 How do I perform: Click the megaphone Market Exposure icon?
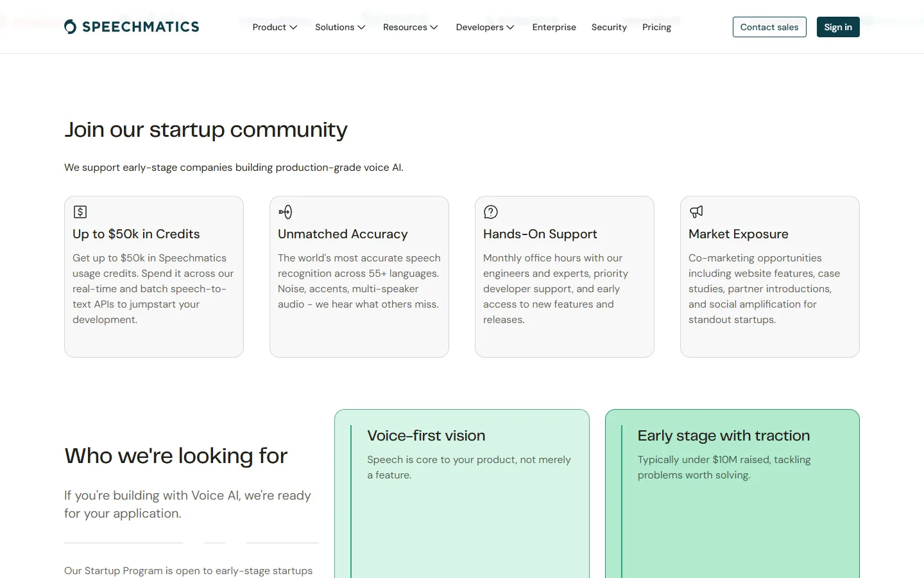pyautogui.click(x=696, y=212)
